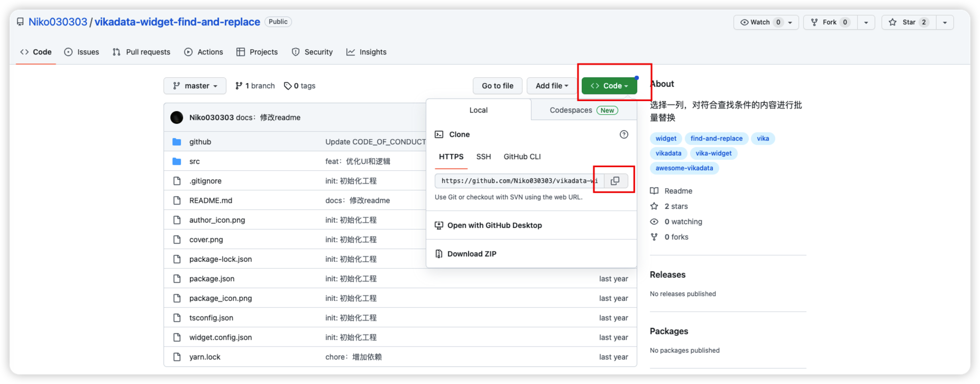Select the Security tab
The height and width of the screenshot is (384, 980).
tap(312, 52)
